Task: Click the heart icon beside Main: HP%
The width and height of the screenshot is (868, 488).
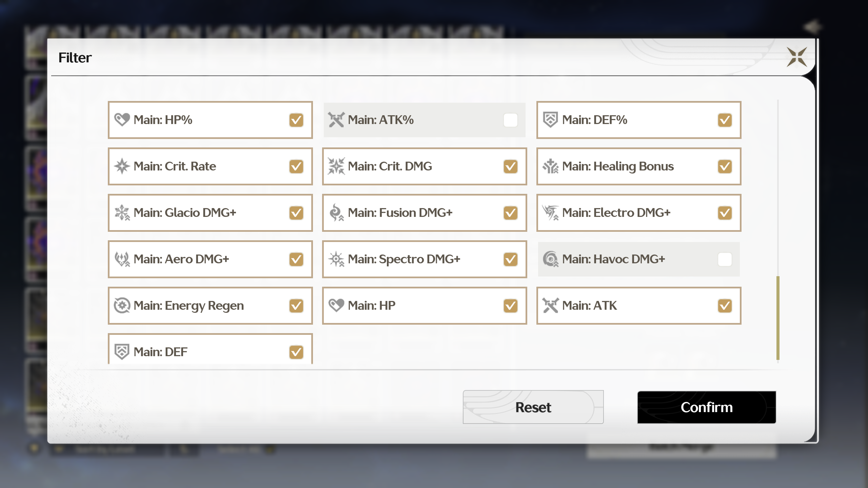Action: pos(122,120)
